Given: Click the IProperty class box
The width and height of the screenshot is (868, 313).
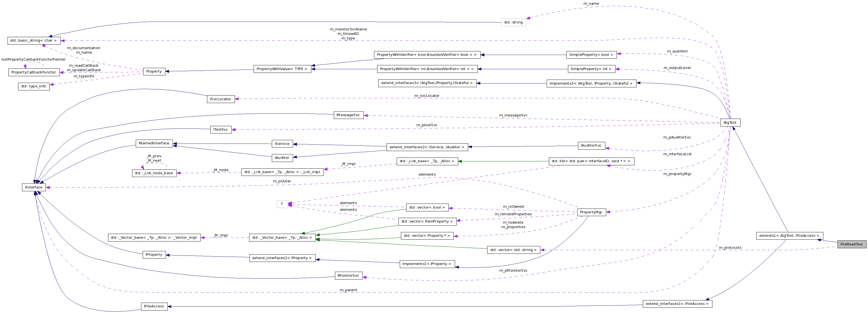Looking at the screenshot, I should coord(154,254).
